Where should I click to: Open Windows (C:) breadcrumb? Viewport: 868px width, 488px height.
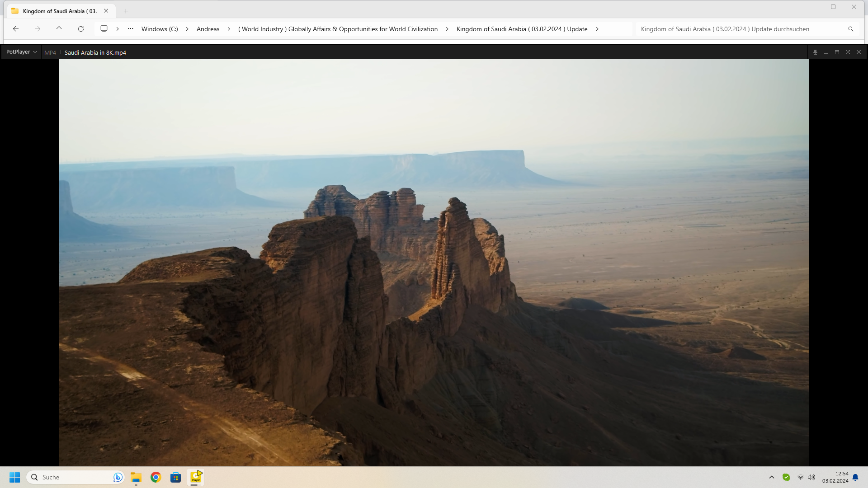pos(160,29)
